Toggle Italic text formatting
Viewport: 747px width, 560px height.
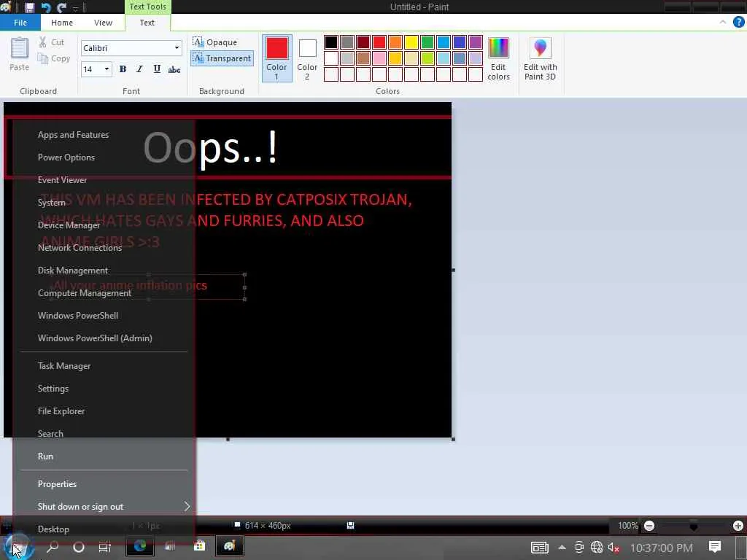139,69
